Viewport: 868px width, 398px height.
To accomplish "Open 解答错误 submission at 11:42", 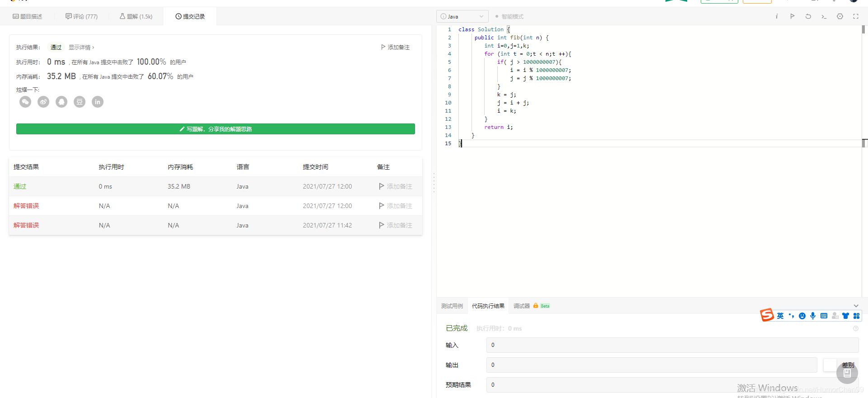I will pyautogui.click(x=26, y=225).
